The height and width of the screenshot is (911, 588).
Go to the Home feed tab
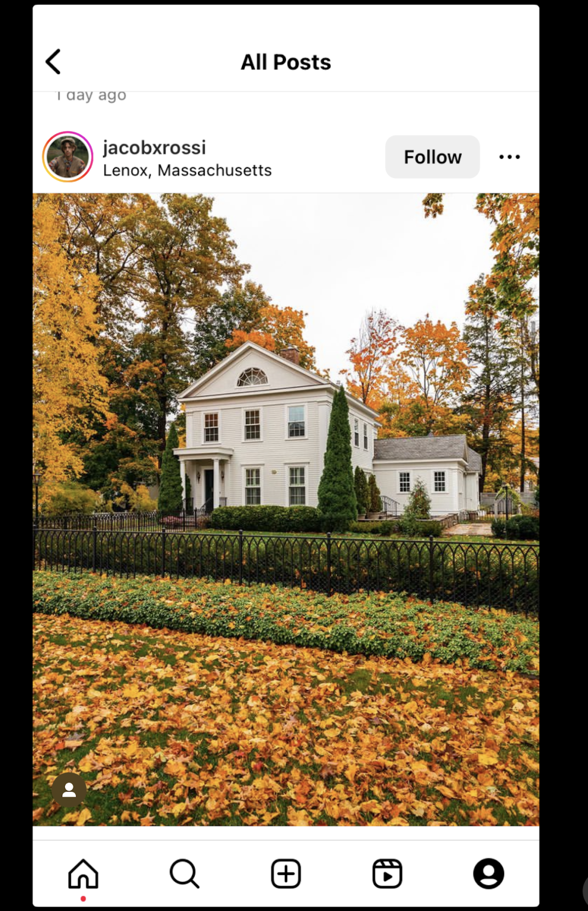[83, 874]
